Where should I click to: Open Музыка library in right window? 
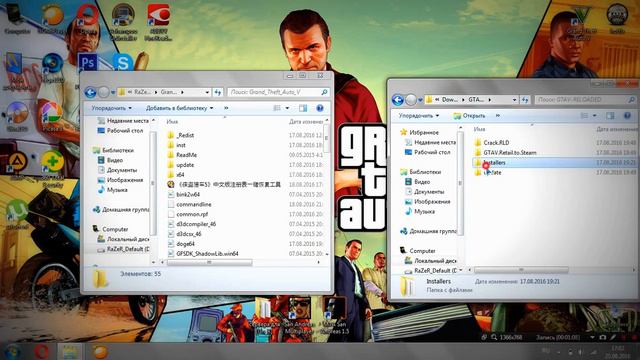(x=424, y=211)
